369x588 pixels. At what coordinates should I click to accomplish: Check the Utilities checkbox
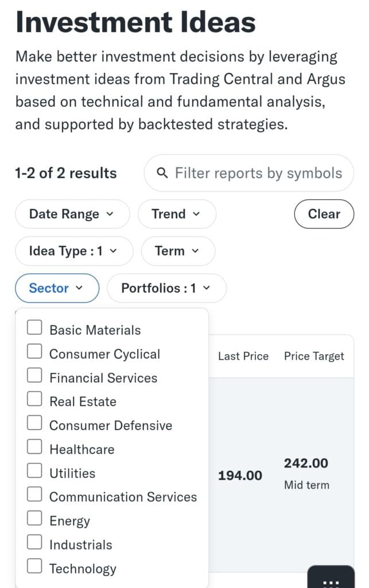35,471
